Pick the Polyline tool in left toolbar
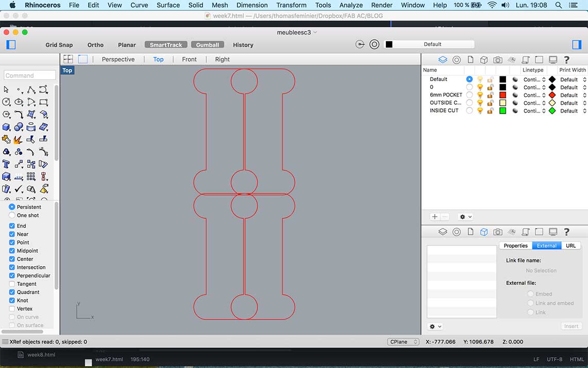The height and width of the screenshot is (368, 588). click(31, 90)
